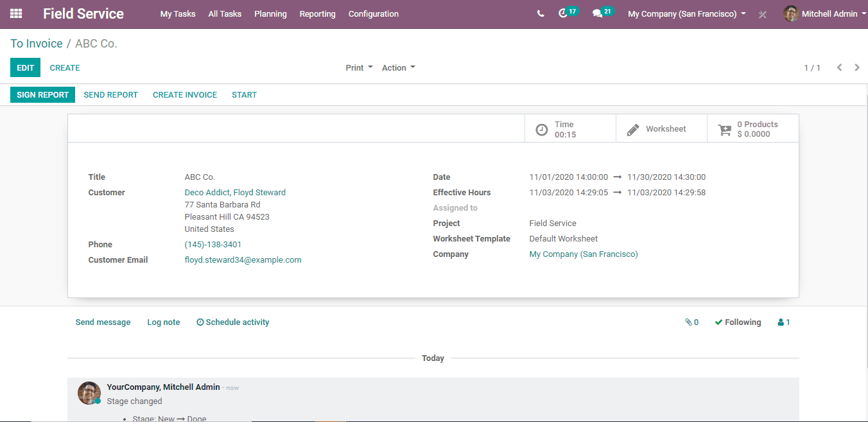Open the conversations icon with 21 badge
Viewport: 868px width, 422px height.
(x=598, y=13)
